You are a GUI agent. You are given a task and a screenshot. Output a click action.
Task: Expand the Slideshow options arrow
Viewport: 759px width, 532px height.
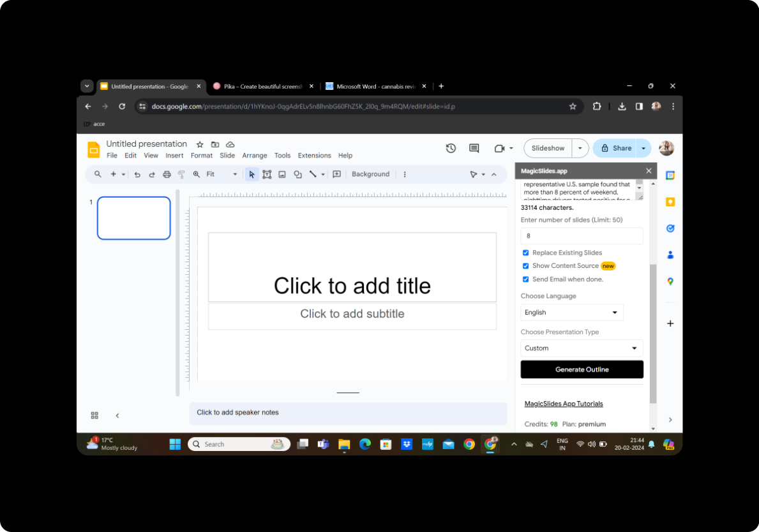[x=580, y=149]
